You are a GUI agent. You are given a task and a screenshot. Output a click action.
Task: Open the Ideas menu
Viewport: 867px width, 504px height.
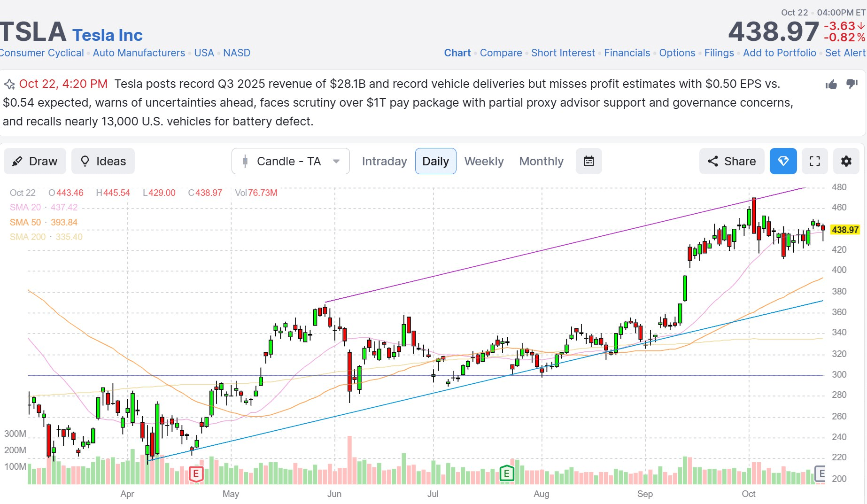click(103, 161)
